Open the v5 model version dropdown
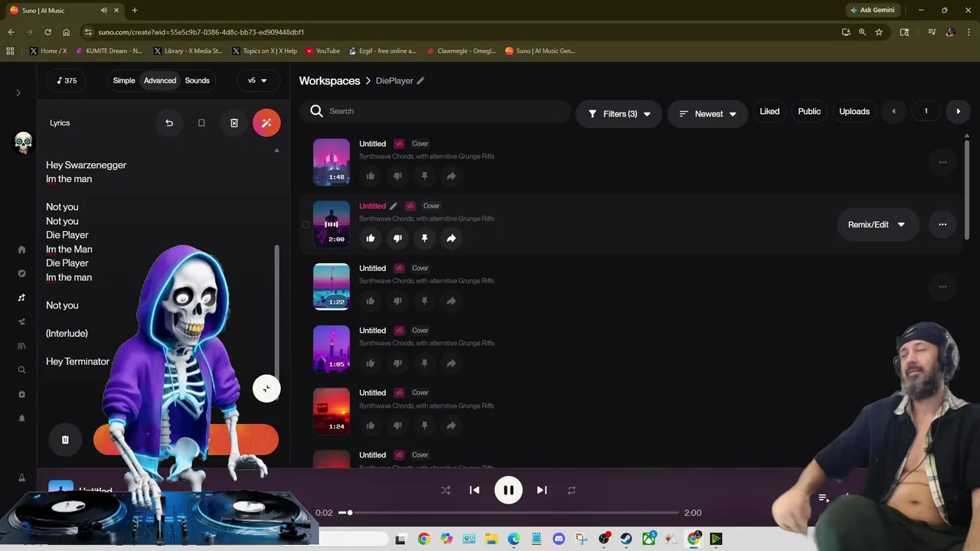This screenshot has width=980, height=551. click(x=257, y=80)
